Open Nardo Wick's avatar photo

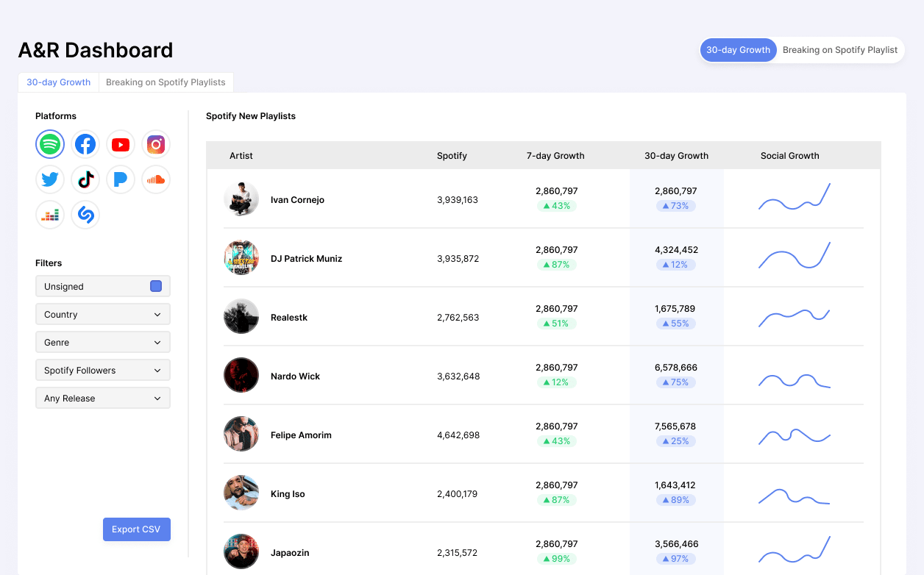point(241,375)
